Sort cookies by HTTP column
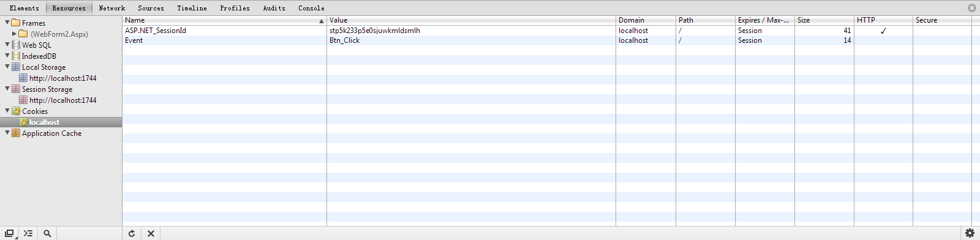The width and height of the screenshot is (980, 240). click(883, 20)
